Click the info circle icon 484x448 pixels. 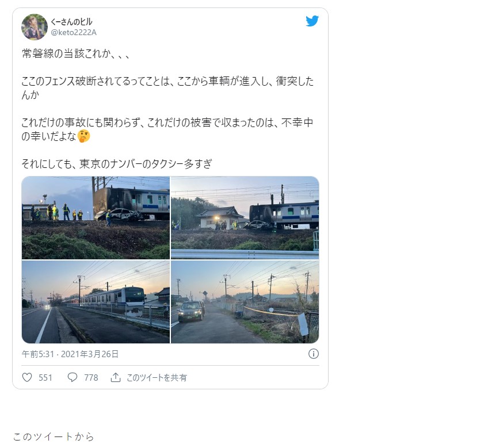point(313,354)
